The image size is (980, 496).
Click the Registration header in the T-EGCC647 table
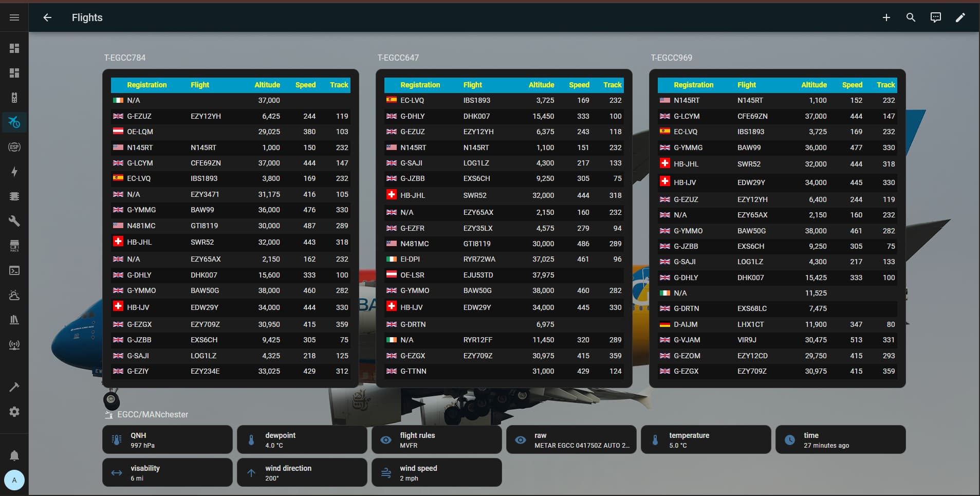420,85
